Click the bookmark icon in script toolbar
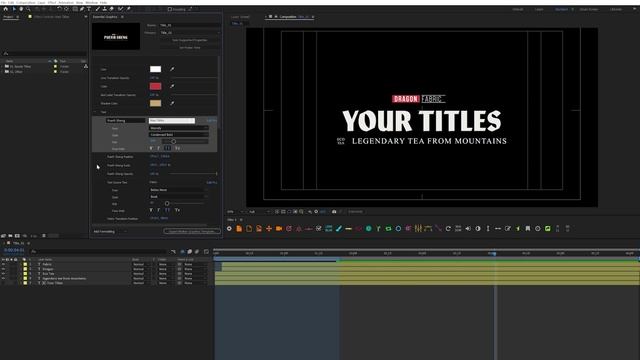 click(528, 229)
